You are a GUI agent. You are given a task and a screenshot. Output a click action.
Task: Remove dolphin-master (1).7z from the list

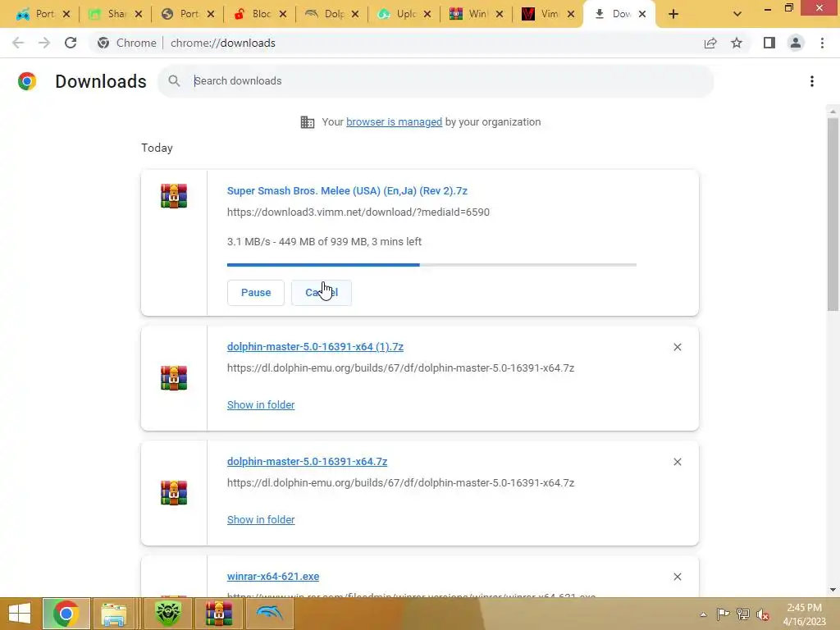(678, 347)
